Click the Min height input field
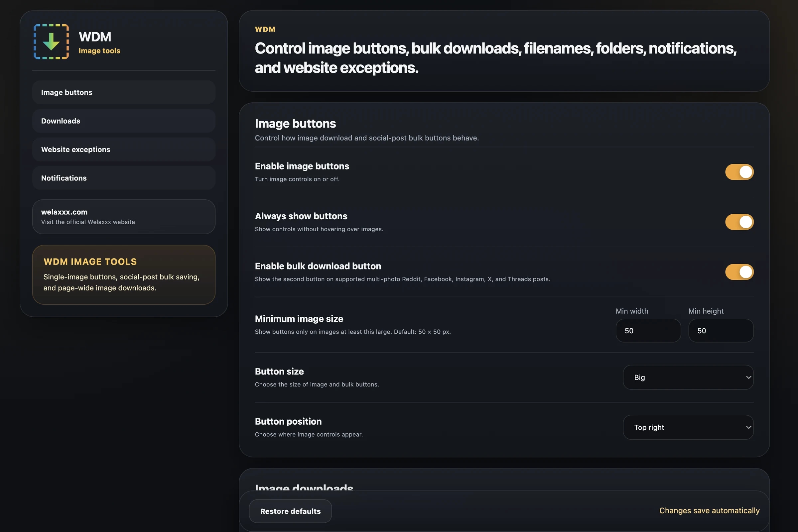 tap(721, 330)
